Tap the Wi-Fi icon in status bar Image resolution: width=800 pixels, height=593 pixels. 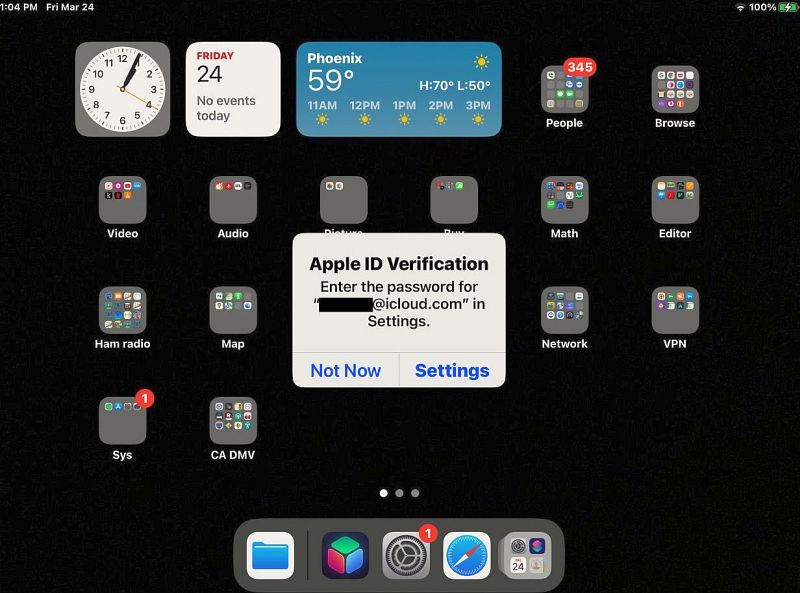click(740, 7)
